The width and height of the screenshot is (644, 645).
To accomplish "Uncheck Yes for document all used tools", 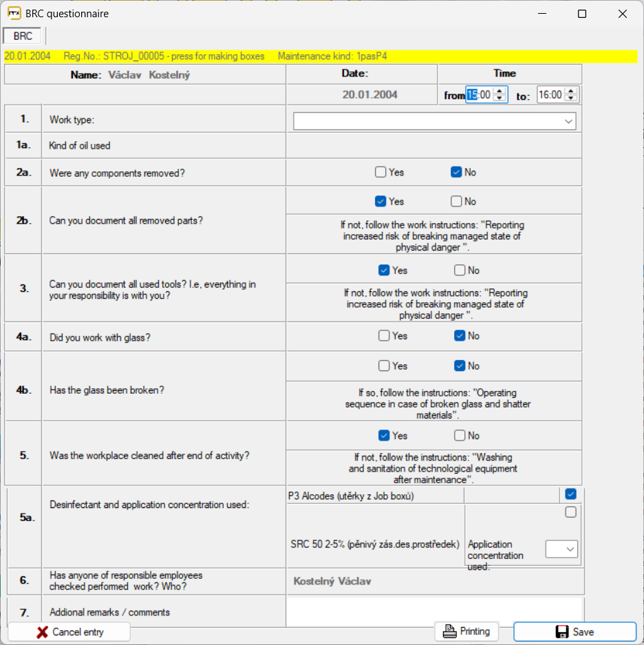I will (x=384, y=270).
